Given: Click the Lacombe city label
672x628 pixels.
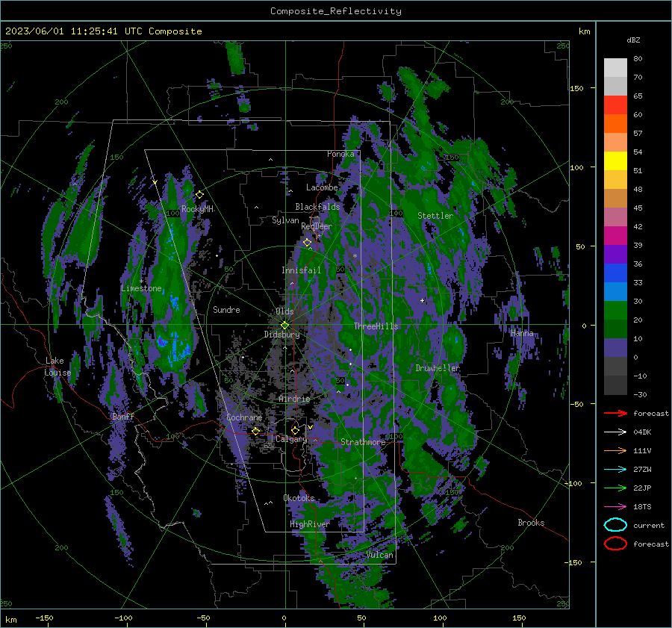Looking at the screenshot, I should tap(322, 187).
